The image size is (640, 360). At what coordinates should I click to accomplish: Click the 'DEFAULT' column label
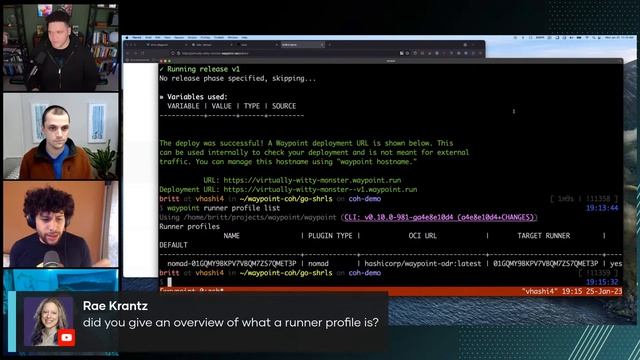pos(173,245)
